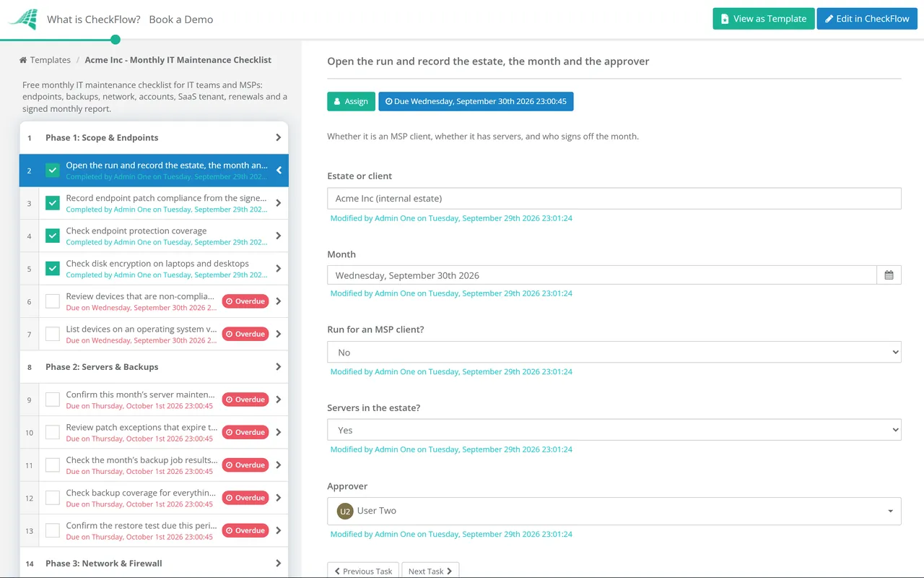The height and width of the screenshot is (578, 924).
Task: Expand Phase 1: Scope & Endpoints chevron
Action: point(279,137)
